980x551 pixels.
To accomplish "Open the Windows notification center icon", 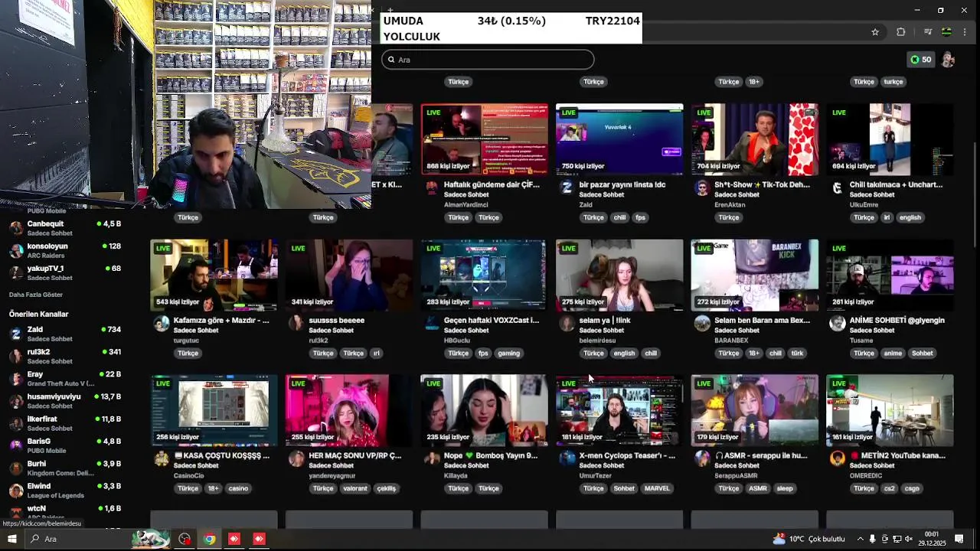I will [959, 539].
